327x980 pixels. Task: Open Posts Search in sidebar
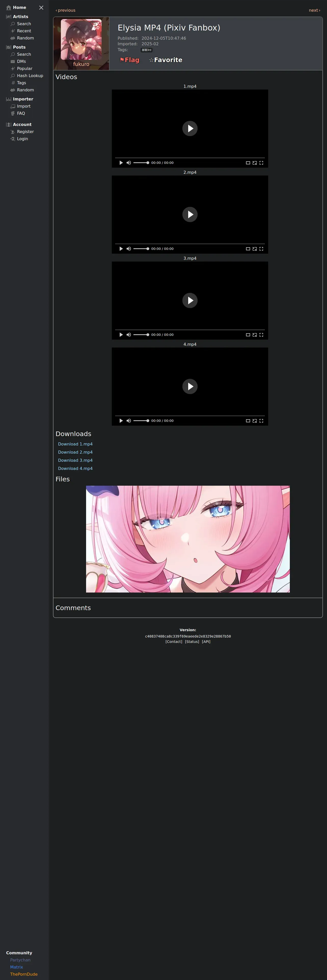point(24,54)
